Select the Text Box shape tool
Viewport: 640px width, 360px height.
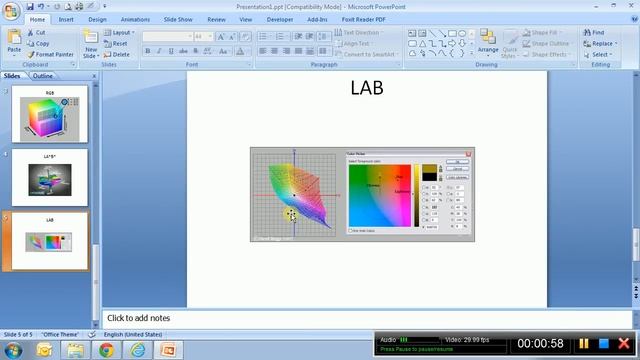point(412,33)
